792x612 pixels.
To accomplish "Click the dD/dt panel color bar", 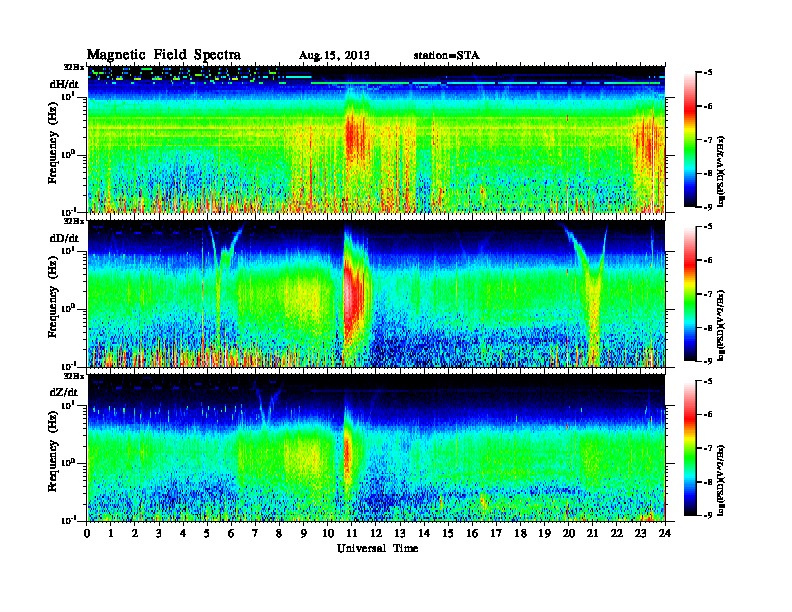I will tap(690, 293).
